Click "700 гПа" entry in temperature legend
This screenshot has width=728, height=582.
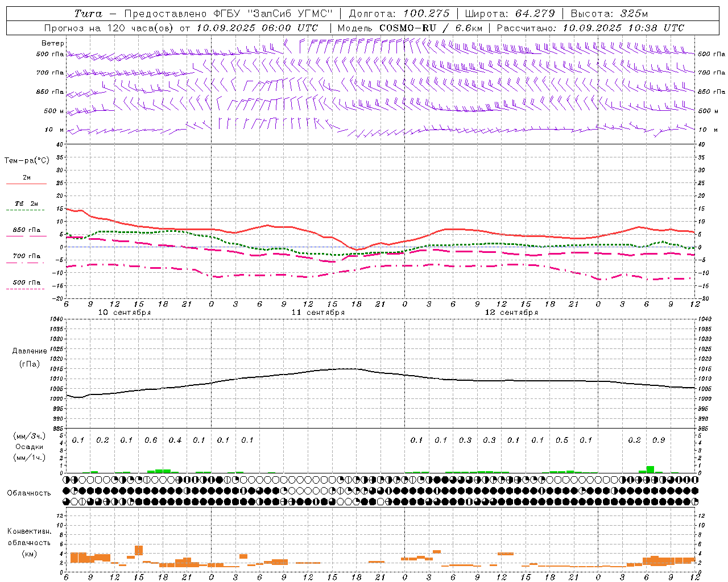coord(27,256)
